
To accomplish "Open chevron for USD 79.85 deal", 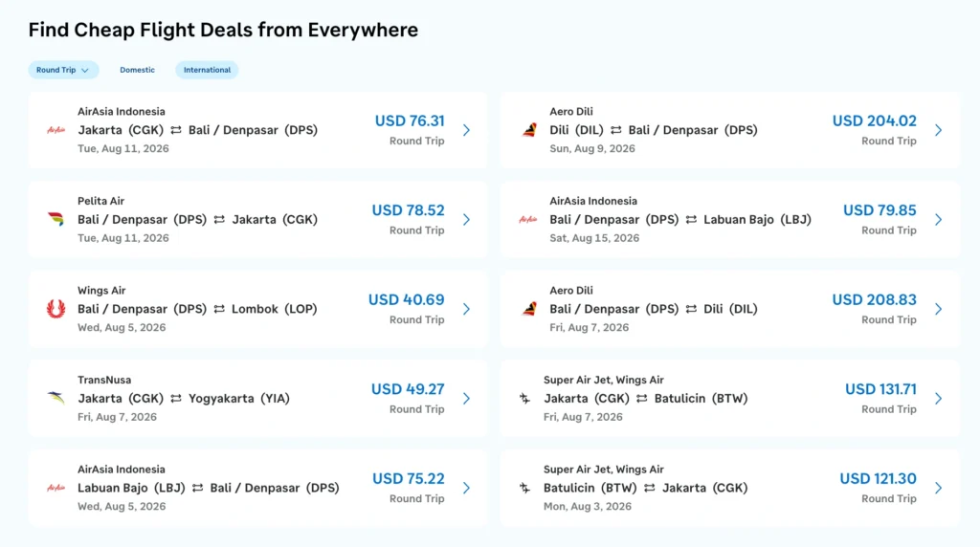I will tap(938, 219).
